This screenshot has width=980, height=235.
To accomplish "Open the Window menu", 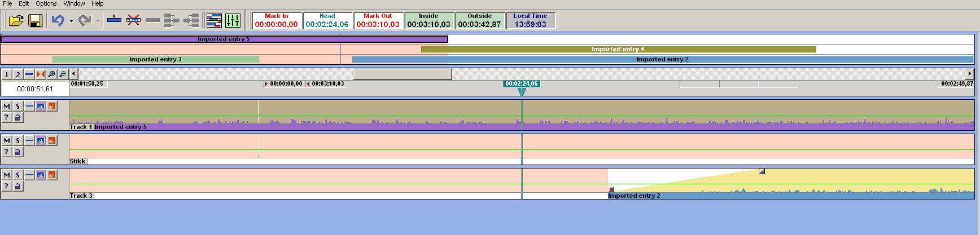I will click(74, 3).
